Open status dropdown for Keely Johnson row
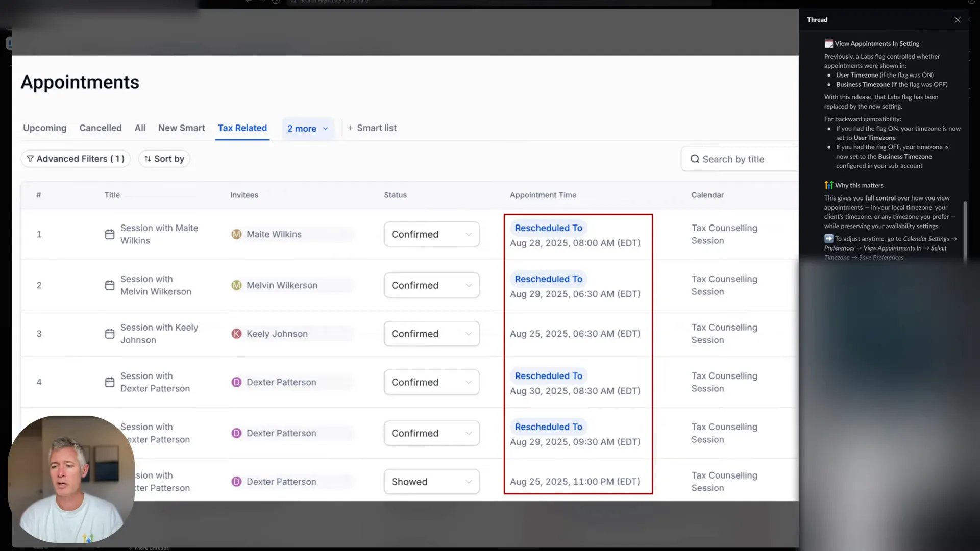The height and width of the screenshot is (551, 980). 431,334
